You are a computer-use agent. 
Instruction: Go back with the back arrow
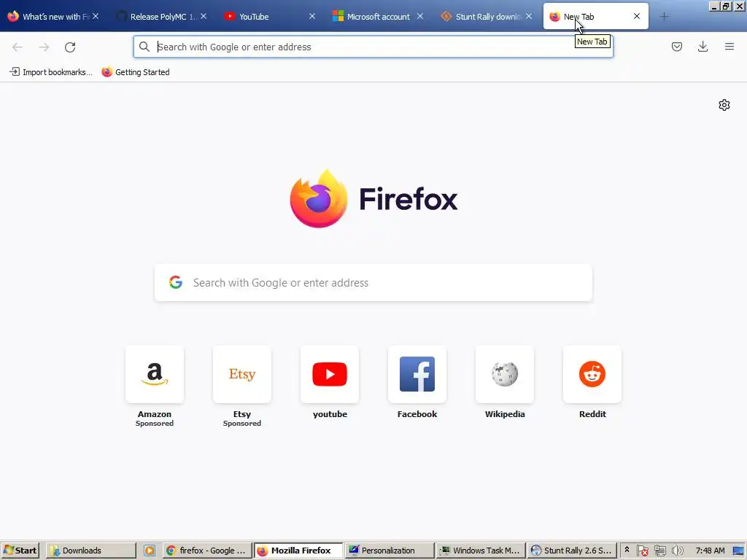18,47
